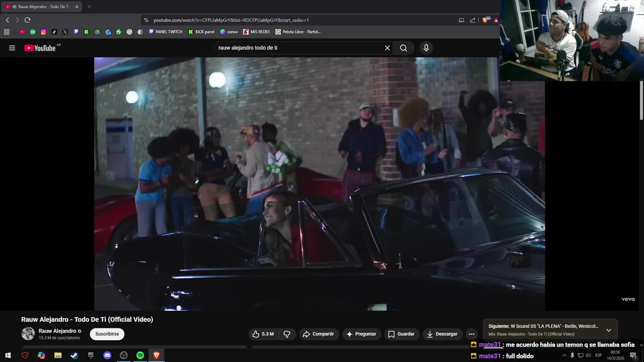The height and width of the screenshot is (362, 644).
Task: Click the Brave Shields lion icon
Action: (485, 20)
